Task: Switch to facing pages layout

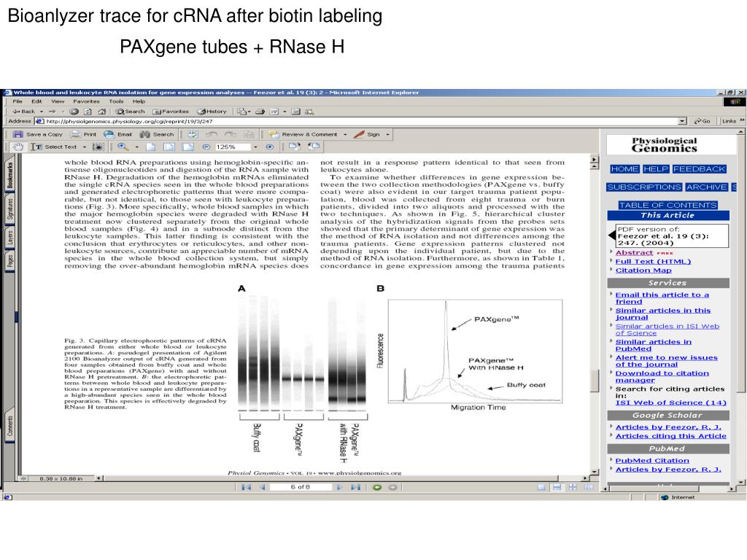Action: 589,487
